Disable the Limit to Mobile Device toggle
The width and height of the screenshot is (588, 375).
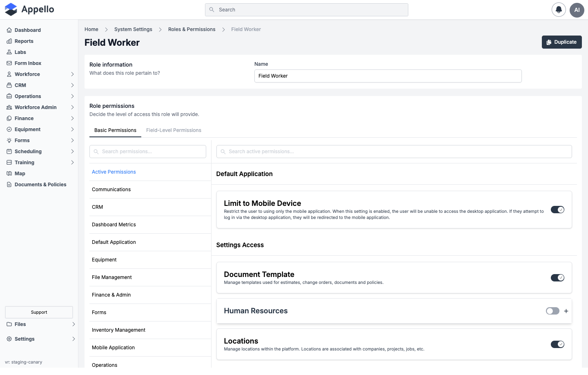click(x=557, y=210)
